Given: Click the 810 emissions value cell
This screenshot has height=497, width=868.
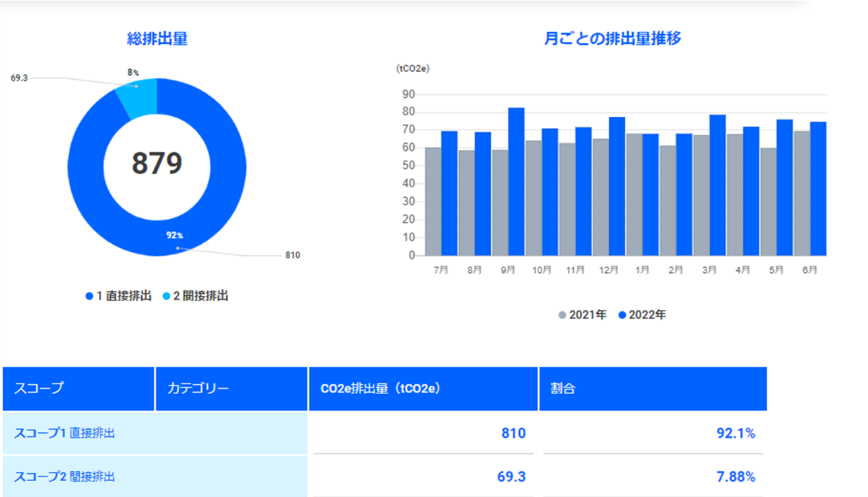Looking at the screenshot, I should (x=422, y=433).
